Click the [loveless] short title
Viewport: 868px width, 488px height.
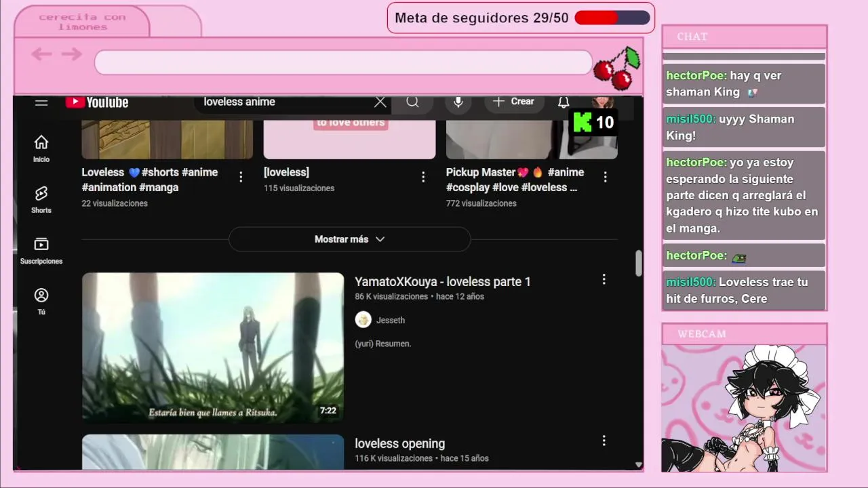pos(286,172)
